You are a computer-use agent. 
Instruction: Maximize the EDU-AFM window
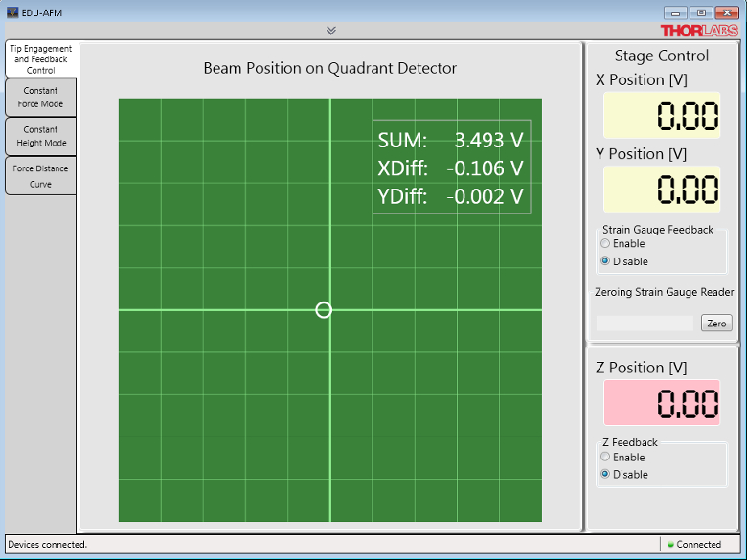pyautogui.click(x=701, y=12)
